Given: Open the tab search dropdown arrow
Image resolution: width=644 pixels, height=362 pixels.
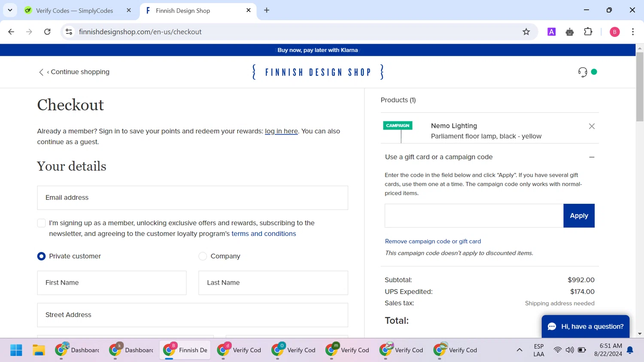Looking at the screenshot, I should (x=10, y=10).
